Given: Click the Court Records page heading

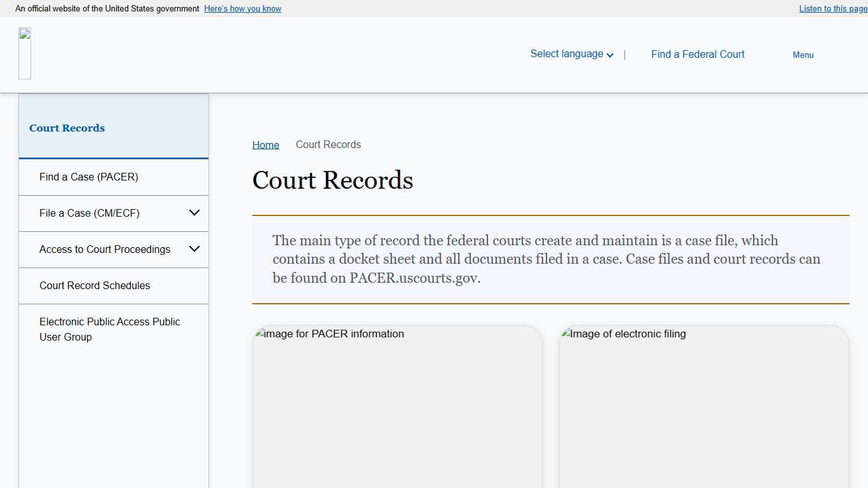Looking at the screenshot, I should (x=332, y=180).
